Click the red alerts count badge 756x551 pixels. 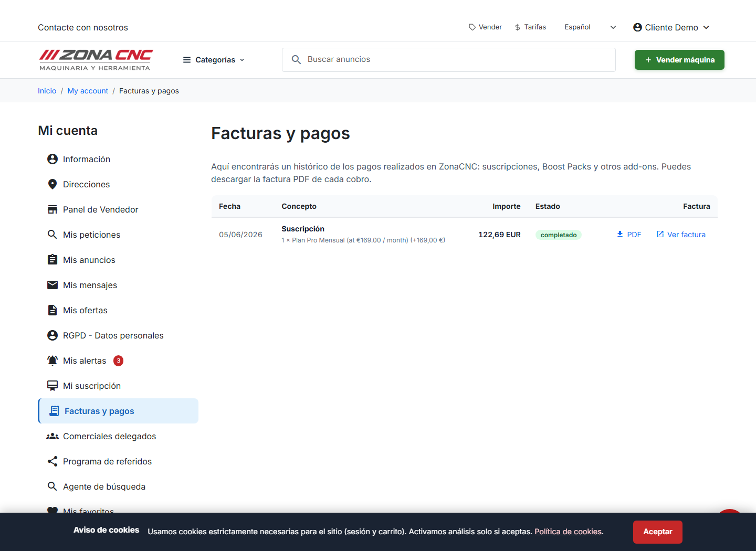coord(119,361)
